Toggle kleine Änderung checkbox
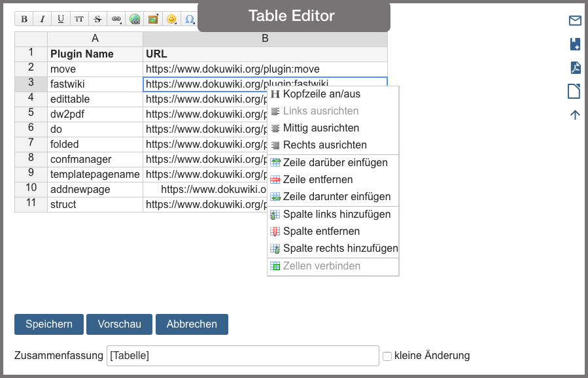Screen dimensions: 588x378 [387, 356]
